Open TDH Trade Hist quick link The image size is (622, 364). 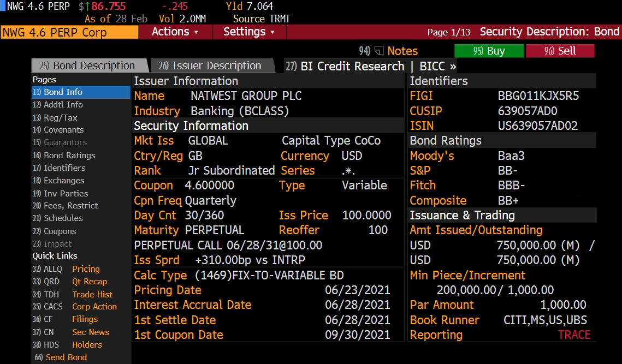pyautogui.click(x=73, y=294)
